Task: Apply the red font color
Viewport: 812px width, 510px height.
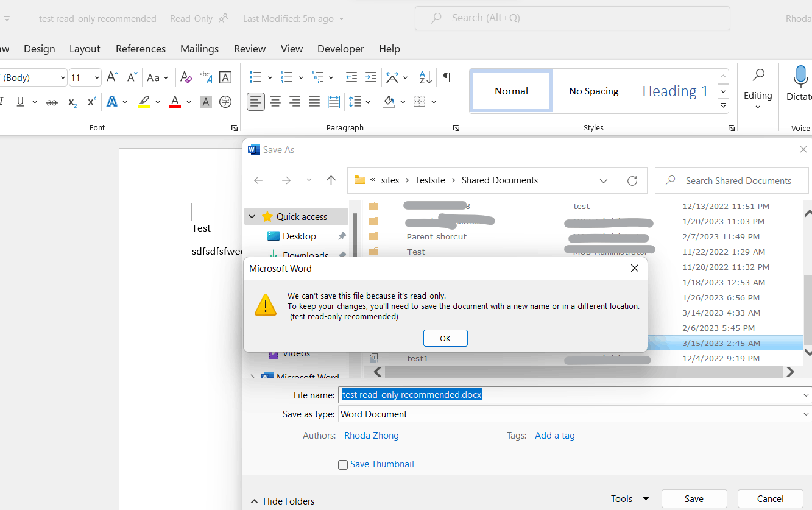Action: (175, 102)
